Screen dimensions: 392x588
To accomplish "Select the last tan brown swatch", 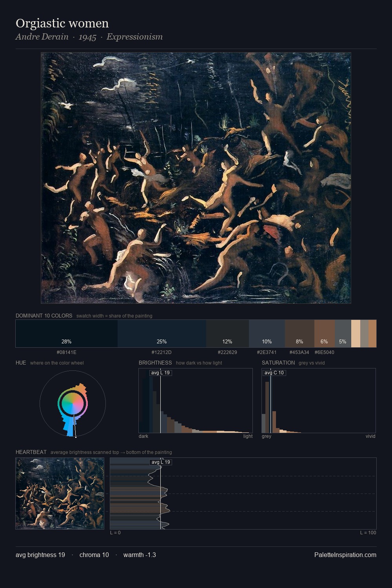I will [x=372, y=334].
